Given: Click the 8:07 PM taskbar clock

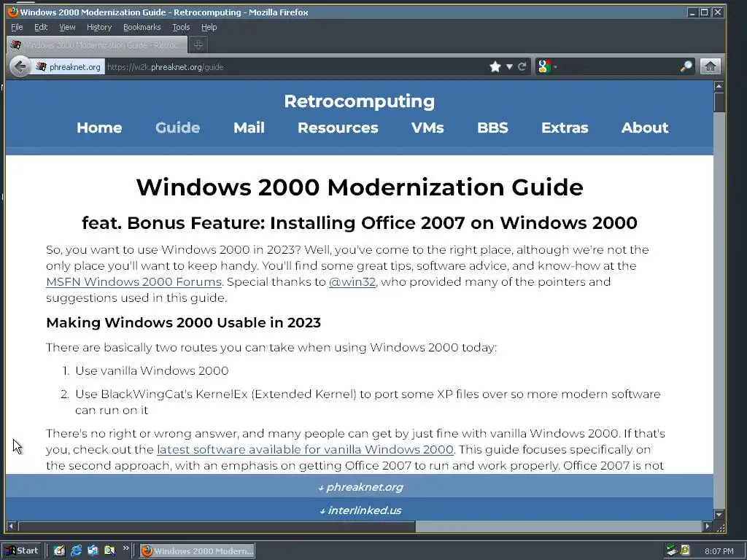Looking at the screenshot, I should [x=719, y=551].
